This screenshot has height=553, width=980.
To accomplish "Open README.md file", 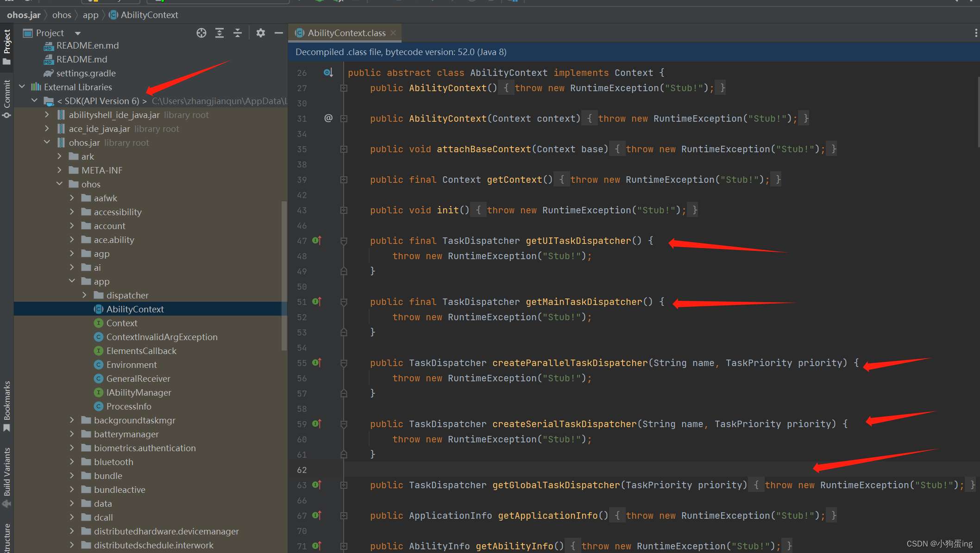I will (x=82, y=59).
